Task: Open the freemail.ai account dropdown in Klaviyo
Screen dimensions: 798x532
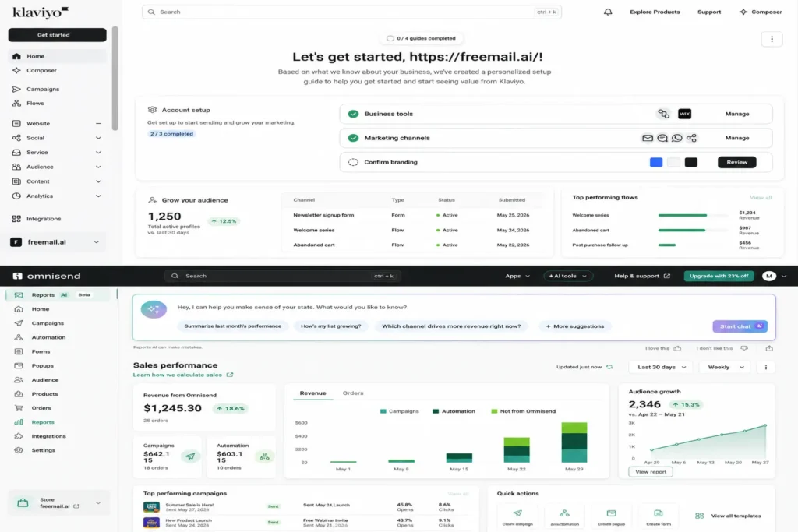Action: [x=57, y=242]
